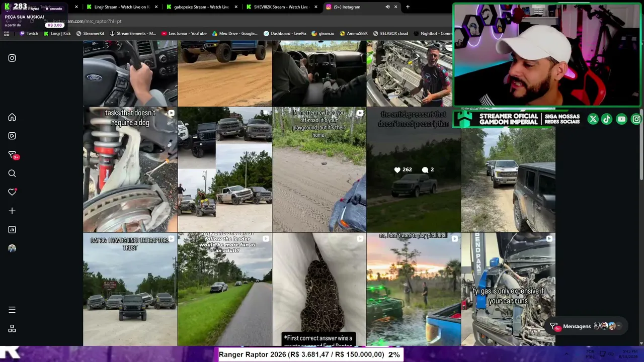Open the gleam.io bookmark

coord(323,34)
